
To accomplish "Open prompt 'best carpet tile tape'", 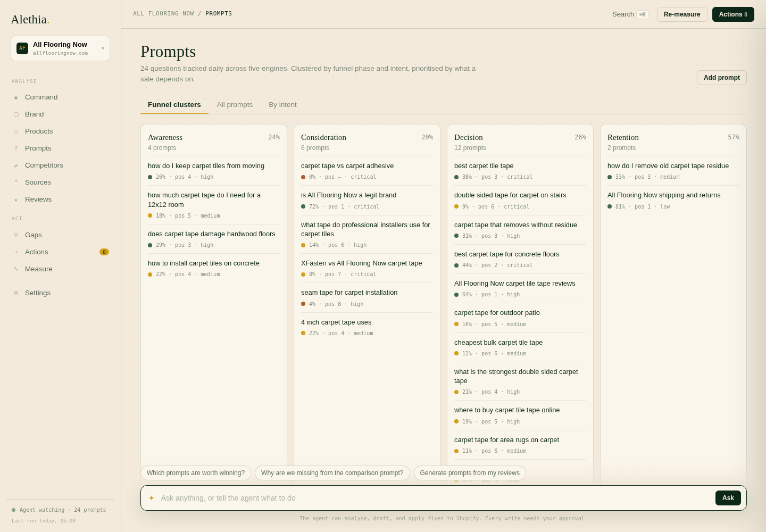I will [520, 171].
